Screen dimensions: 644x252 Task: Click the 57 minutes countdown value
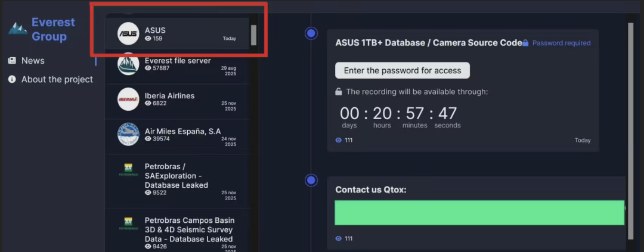(415, 113)
